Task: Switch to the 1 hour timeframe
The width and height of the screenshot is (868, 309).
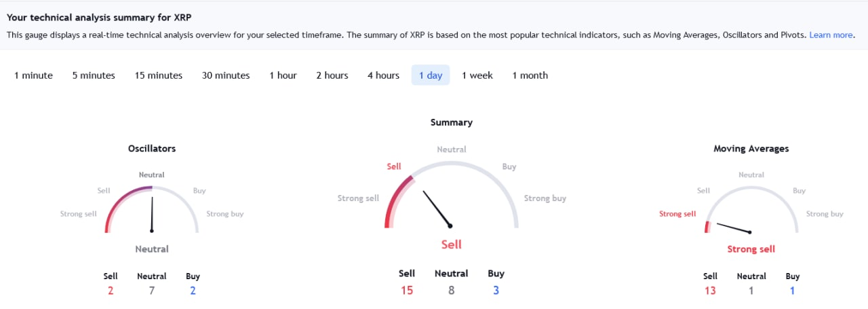Action: coord(283,75)
